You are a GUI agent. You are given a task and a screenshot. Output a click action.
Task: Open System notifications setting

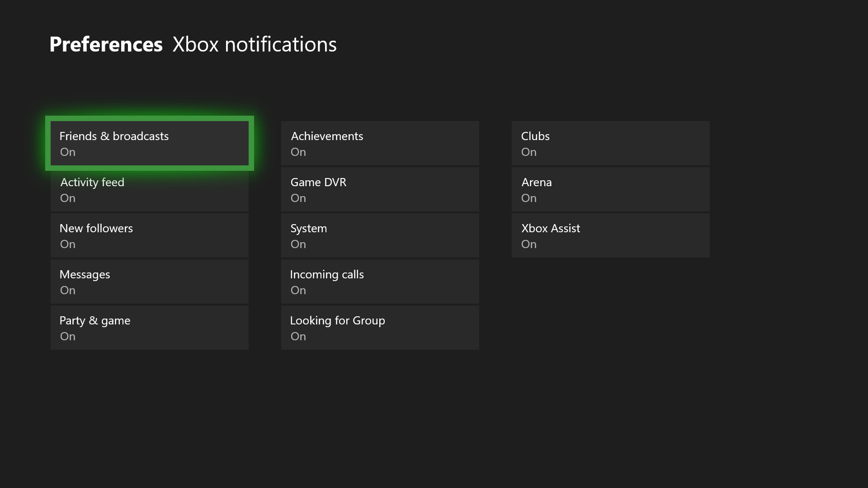point(380,235)
